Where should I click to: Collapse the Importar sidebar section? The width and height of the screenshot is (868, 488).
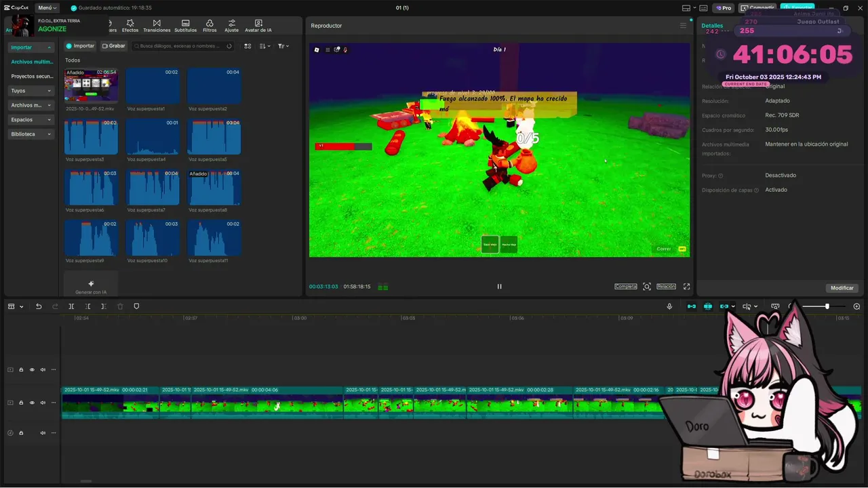[31, 47]
